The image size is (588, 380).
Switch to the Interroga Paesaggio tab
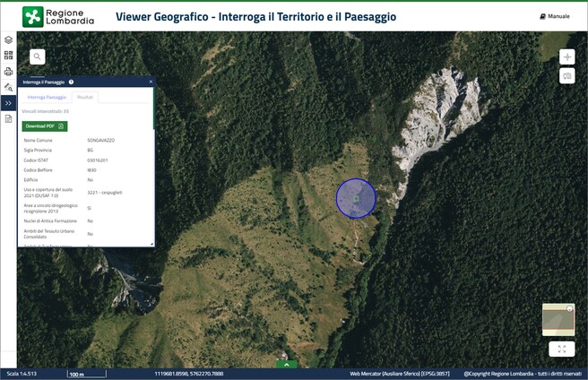click(x=47, y=97)
